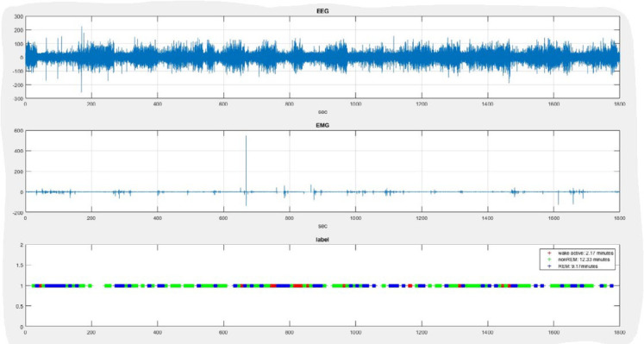This screenshot has width=644, height=344.
Task: Select the EEG plot title
Action: 322,11
